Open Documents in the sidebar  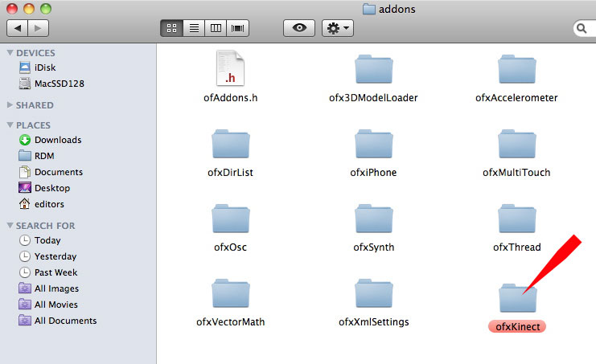(x=51, y=172)
